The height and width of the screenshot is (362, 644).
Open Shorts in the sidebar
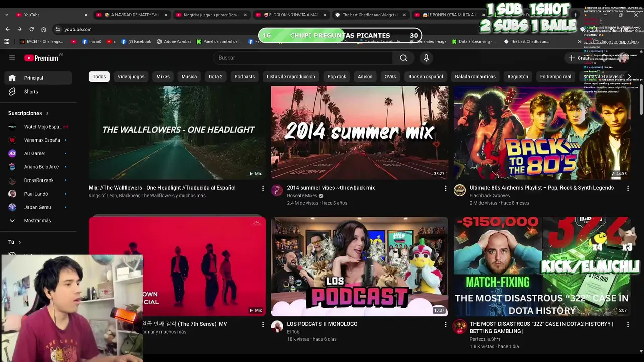(38, 92)
